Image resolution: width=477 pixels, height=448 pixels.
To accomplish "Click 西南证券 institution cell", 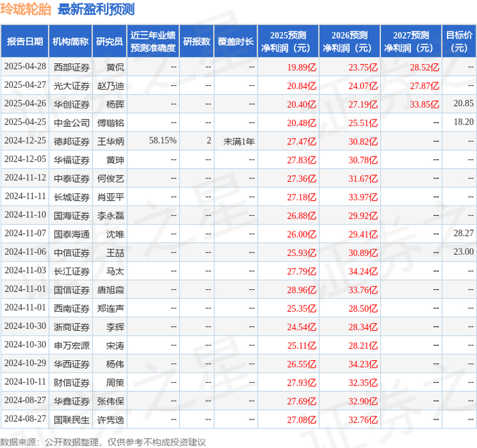I will (x=72, y=308).
